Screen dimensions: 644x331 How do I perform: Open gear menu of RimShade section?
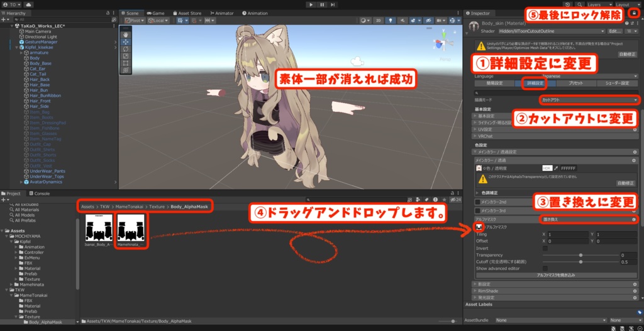point(635,290)
